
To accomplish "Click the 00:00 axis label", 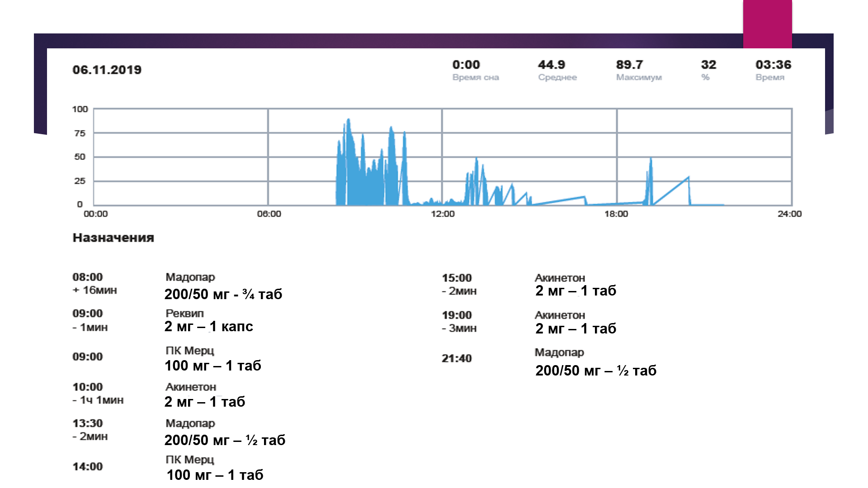I will [x=95, y=214].
